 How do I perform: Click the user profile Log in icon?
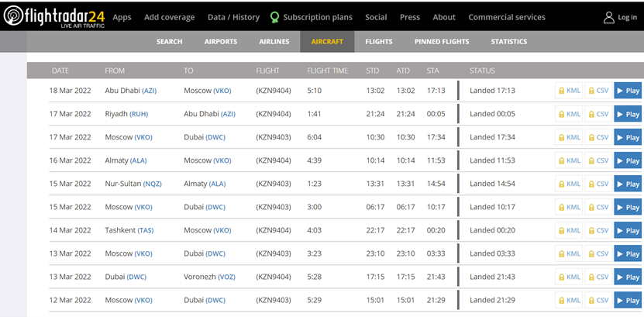[608, 17]
